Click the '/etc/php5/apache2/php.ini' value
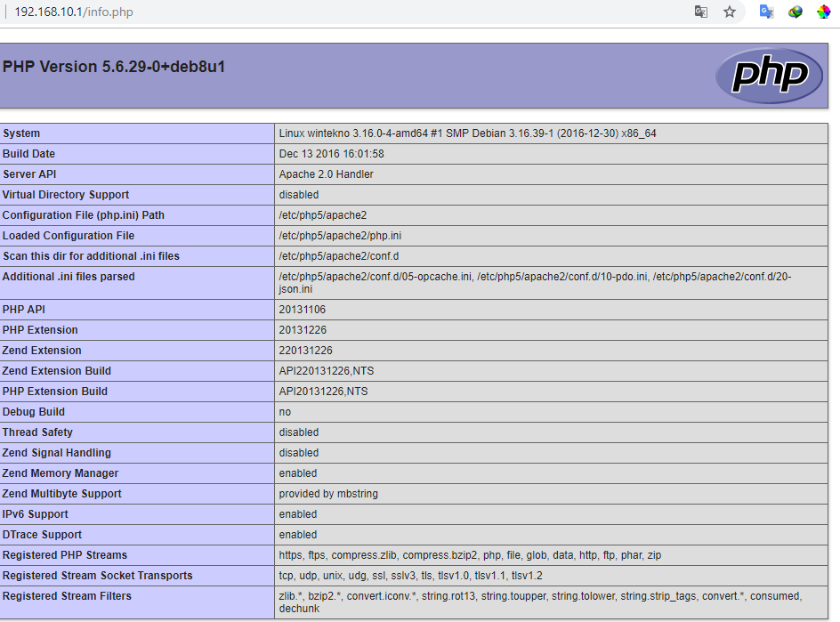Screen dimensions: 840x622 pyautogui.click(x=340, y=236)
